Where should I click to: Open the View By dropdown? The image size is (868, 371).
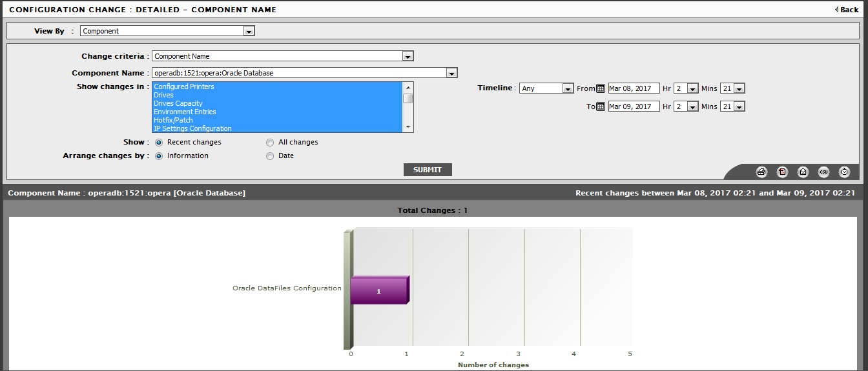click(x=168, y=31)
